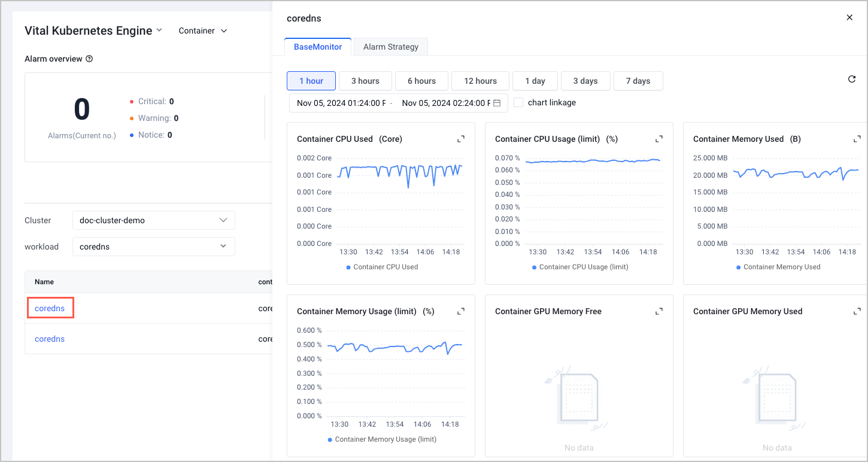This screenshot has width=868, height=462.
Task: Edit the start time Nov 05, 2024 01:24:00
Action: click(341, 103)
